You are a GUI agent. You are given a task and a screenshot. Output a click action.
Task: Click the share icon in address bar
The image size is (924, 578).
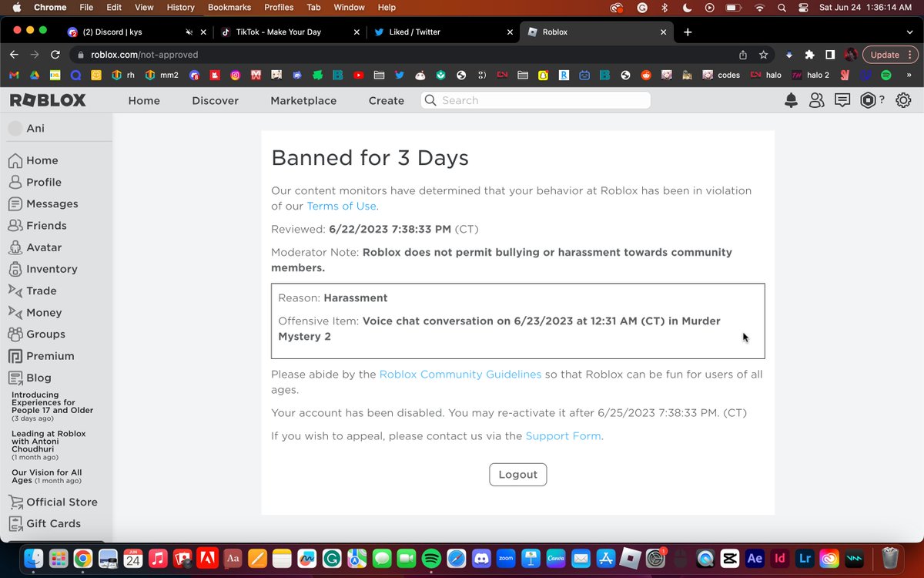[x=743, y=55]
